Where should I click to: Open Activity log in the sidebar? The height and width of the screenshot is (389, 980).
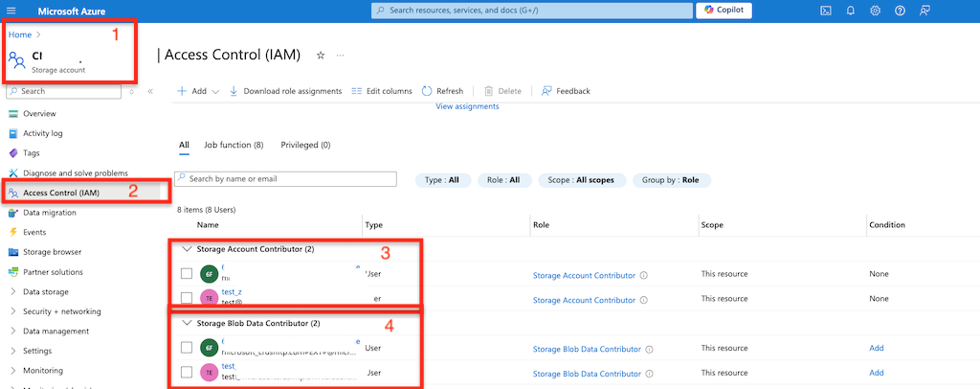[x=42, y=133]
